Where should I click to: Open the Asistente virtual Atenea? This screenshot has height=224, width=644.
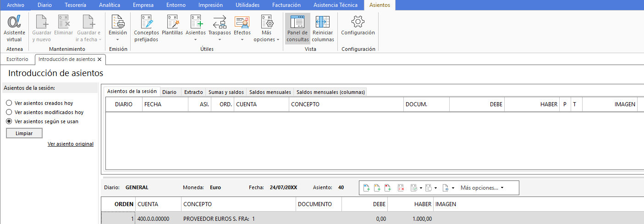click(x=14, y=28)
